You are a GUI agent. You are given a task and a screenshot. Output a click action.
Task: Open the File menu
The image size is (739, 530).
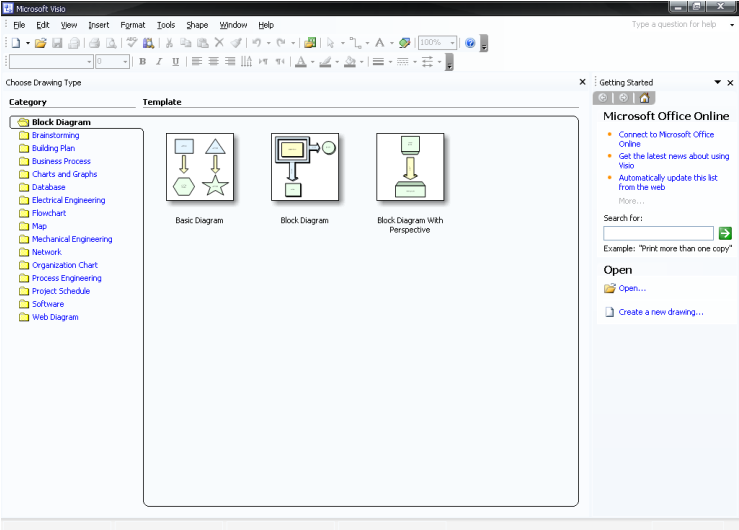(19, 25)
